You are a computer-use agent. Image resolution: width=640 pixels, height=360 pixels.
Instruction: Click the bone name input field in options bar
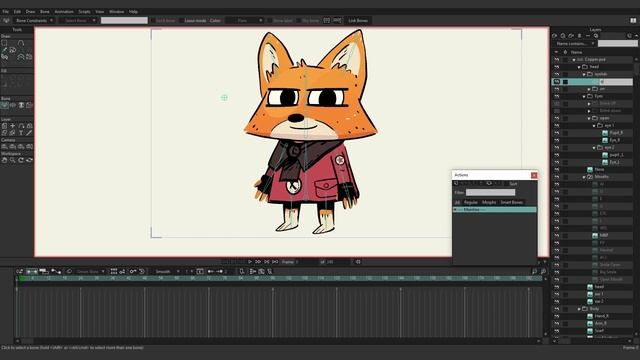click(124, 20)
